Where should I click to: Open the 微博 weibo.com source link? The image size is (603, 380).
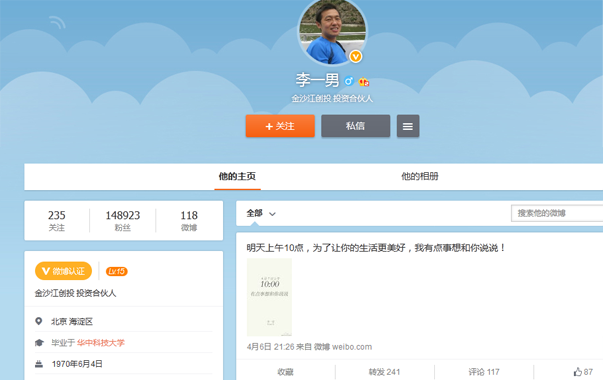coord(343,347)
